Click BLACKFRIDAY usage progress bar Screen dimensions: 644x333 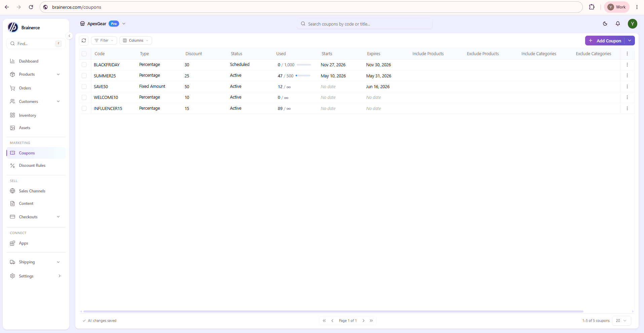(x=304, y=65)
